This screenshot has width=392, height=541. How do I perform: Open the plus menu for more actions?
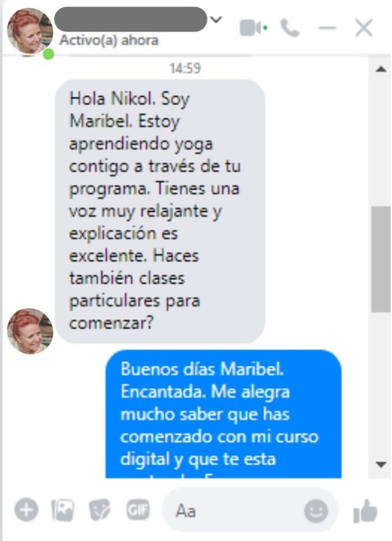(26, 510)
